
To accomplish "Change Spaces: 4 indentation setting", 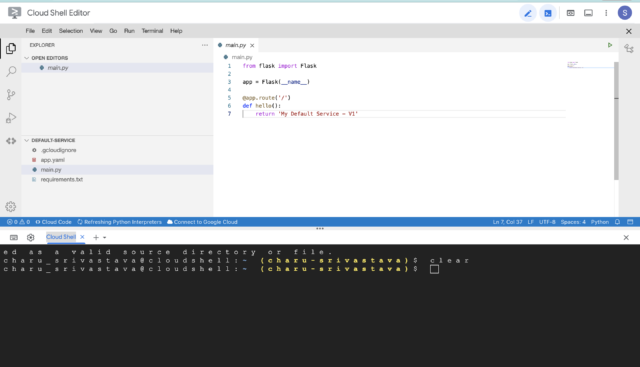I will 573,222.
